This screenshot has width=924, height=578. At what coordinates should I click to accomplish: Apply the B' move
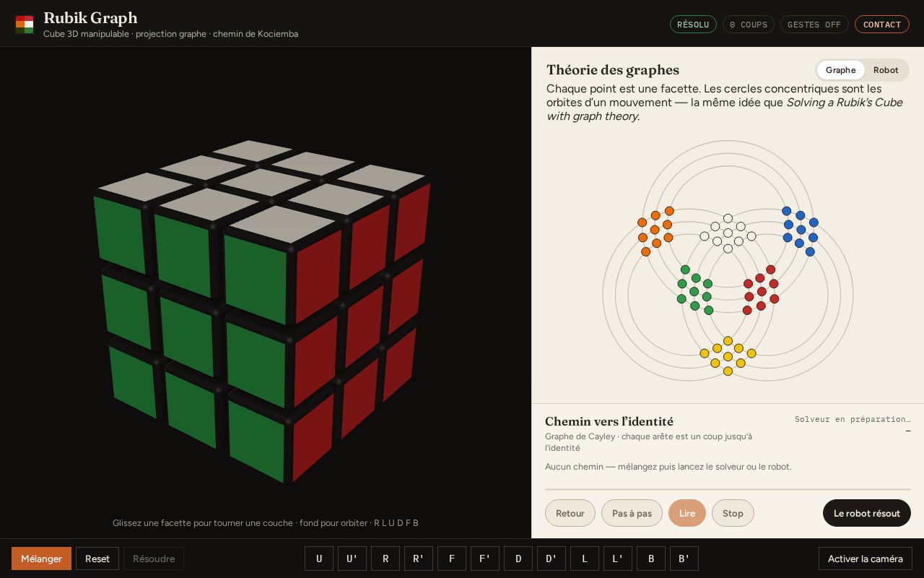pyautogui.click(x=684, y=558)
